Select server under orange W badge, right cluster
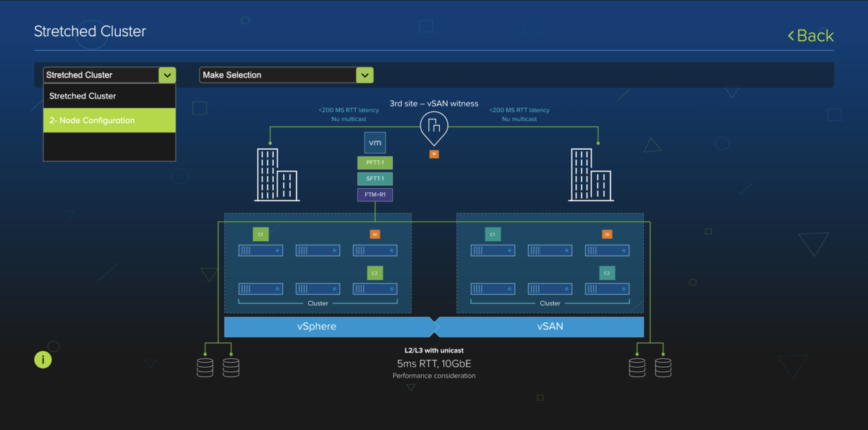 coord(607,250)
